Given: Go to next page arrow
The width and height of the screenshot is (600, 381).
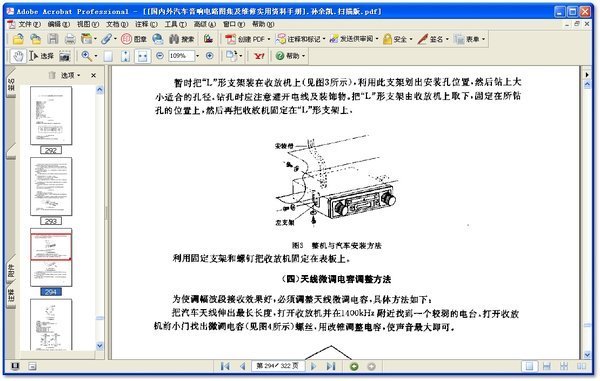Looking at the screenshot, I should (314, 366).
